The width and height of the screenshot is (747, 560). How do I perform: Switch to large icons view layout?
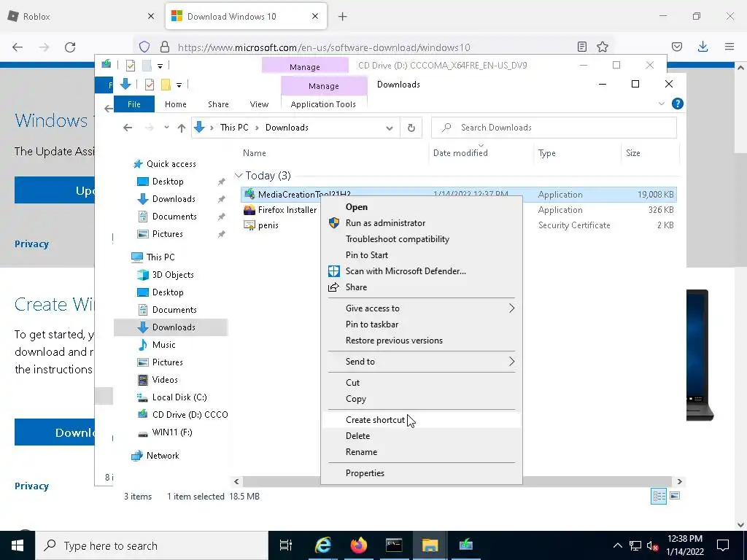pyautogui.click(x=675, y=496)
